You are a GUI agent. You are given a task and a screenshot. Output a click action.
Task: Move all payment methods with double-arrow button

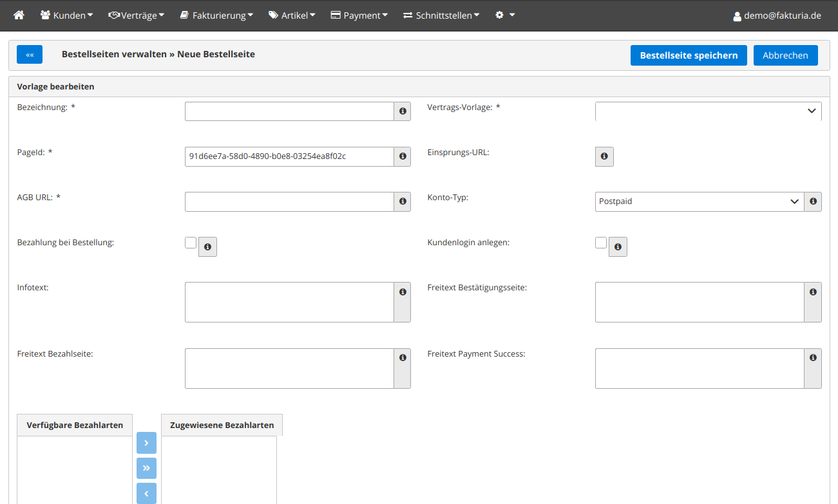coord(146,468)
